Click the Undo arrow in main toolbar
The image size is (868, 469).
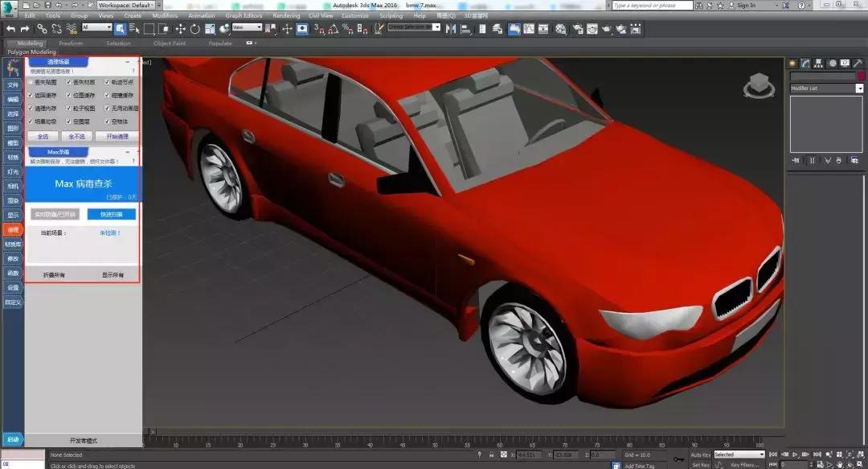click(x=11, y=29)
